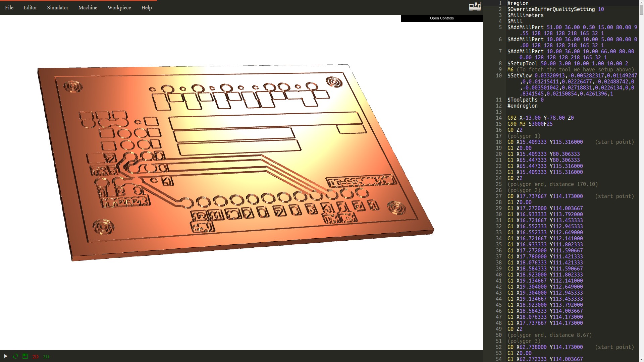The height and width of the screenshot is (362, 644).
Task: Click the G92 X-13.00 code line
Action: (x=540, y=118)
